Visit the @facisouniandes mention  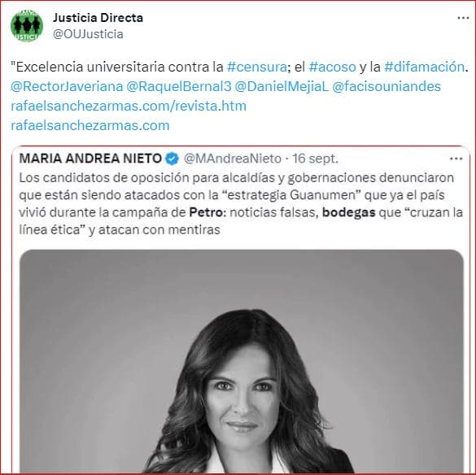coord(386,86)
